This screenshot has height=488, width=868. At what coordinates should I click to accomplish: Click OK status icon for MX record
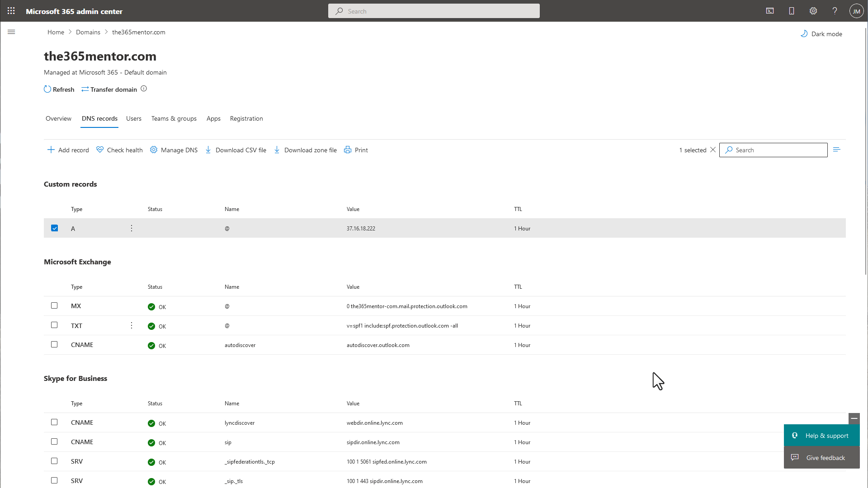pyautogui.click(x=151, y=307)
